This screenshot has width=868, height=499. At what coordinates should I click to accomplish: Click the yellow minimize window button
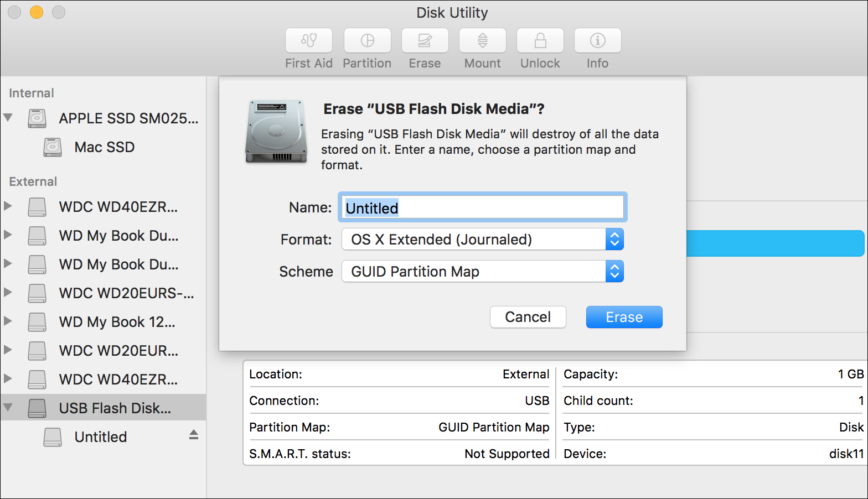tap(37, 12)
